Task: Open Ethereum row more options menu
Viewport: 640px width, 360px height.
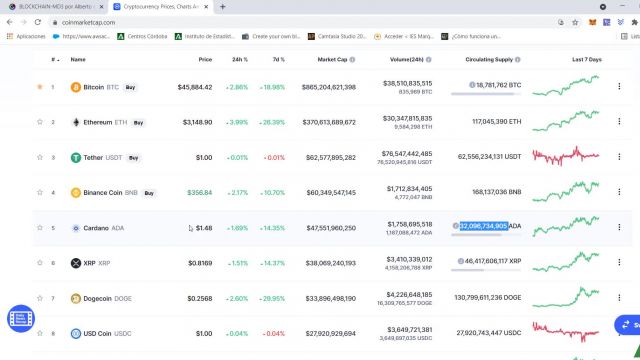Action: 619,121
